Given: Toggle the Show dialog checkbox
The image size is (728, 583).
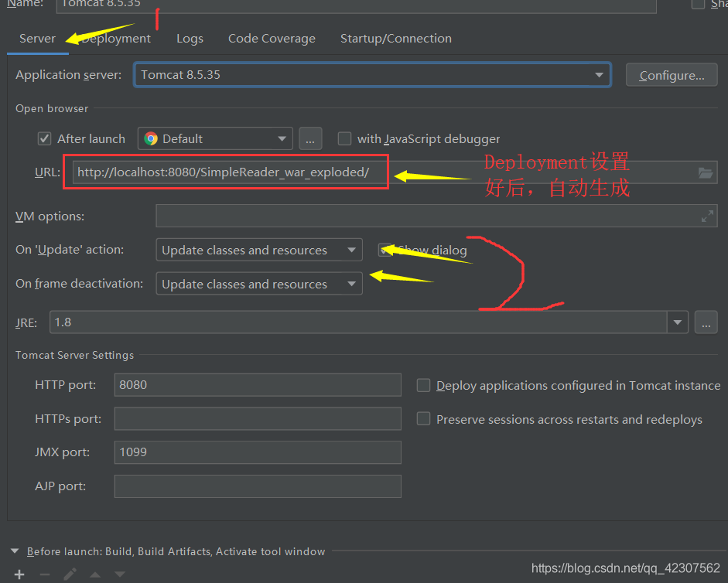Looking at the screenshot, I should click(385, 250).
